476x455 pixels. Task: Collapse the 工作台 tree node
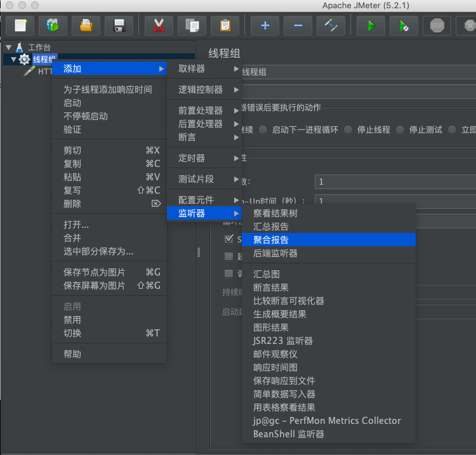[x=8, y=48]
